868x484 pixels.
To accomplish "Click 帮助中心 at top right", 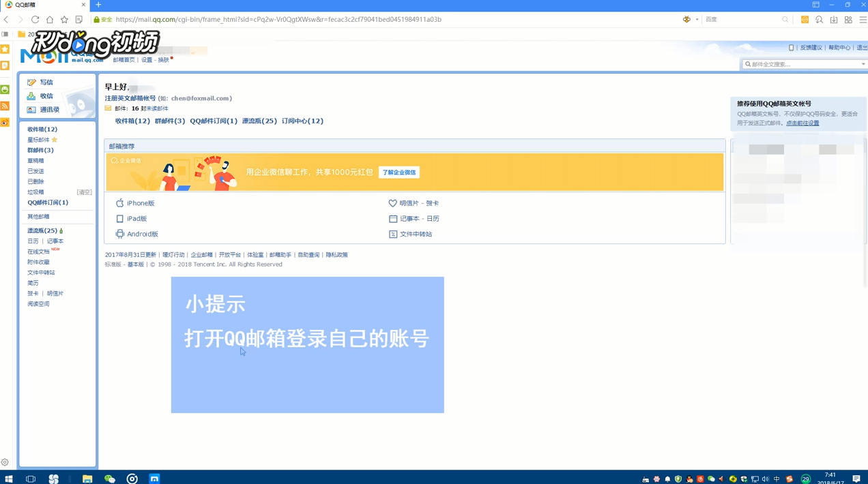I will (839, 48).
